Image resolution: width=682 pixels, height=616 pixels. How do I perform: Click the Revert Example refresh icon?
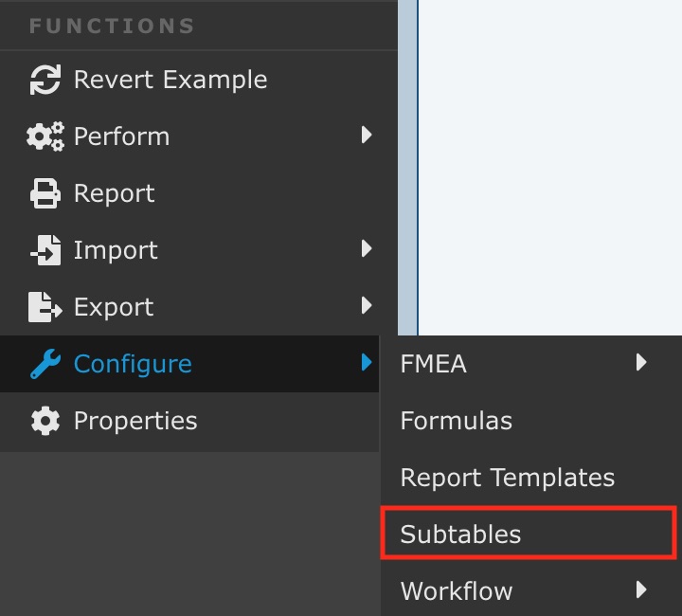45,80
